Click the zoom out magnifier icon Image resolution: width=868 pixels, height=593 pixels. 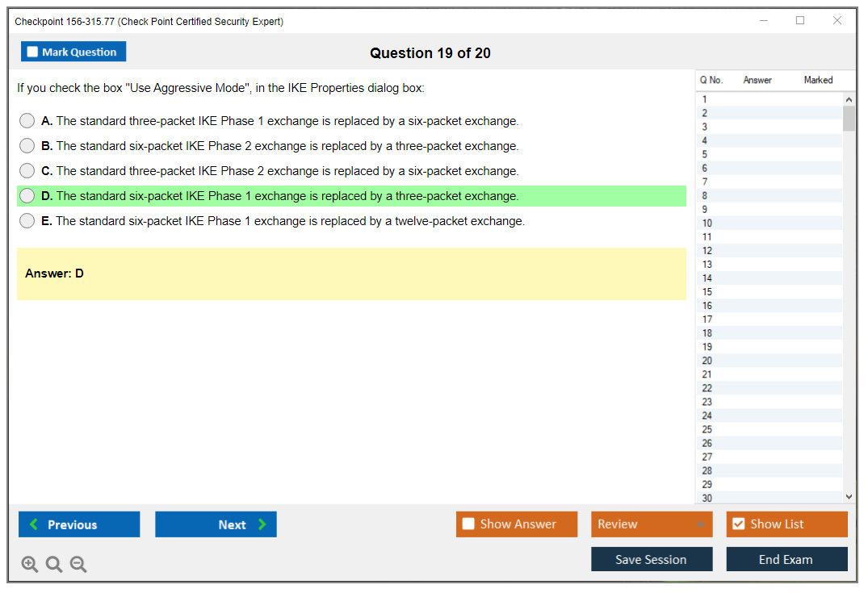click(78, 565)
